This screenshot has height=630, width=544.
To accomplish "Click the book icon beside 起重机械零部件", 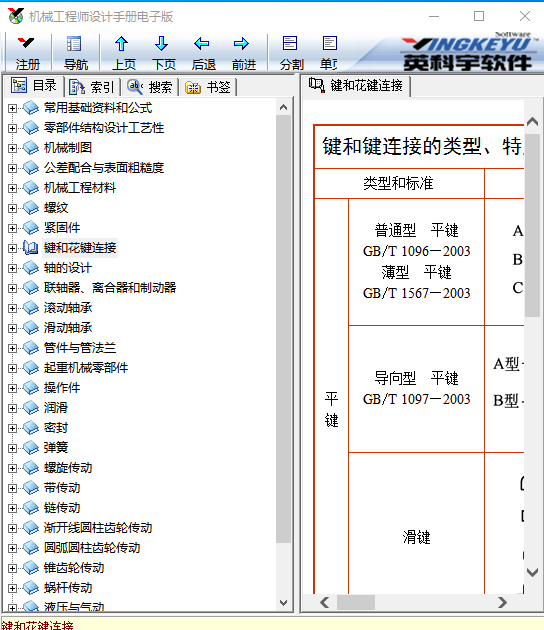I will pos(31,368).
